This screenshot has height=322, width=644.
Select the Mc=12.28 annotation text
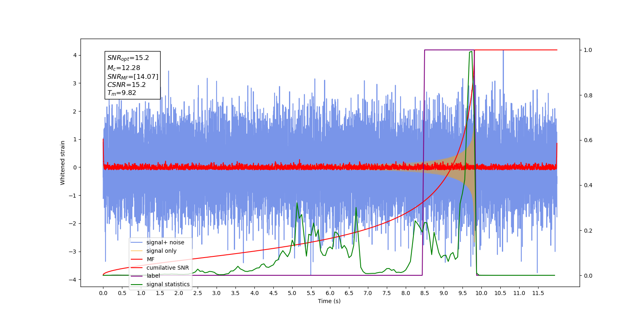[124, 68]
